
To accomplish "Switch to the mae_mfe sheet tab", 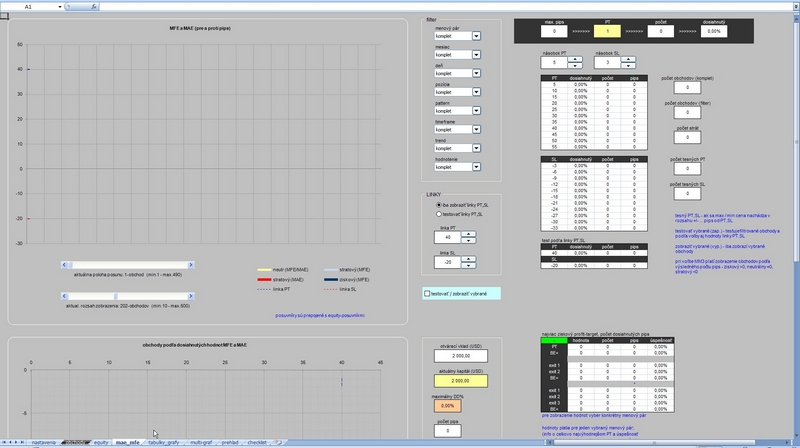I will (x=128, y=442).
